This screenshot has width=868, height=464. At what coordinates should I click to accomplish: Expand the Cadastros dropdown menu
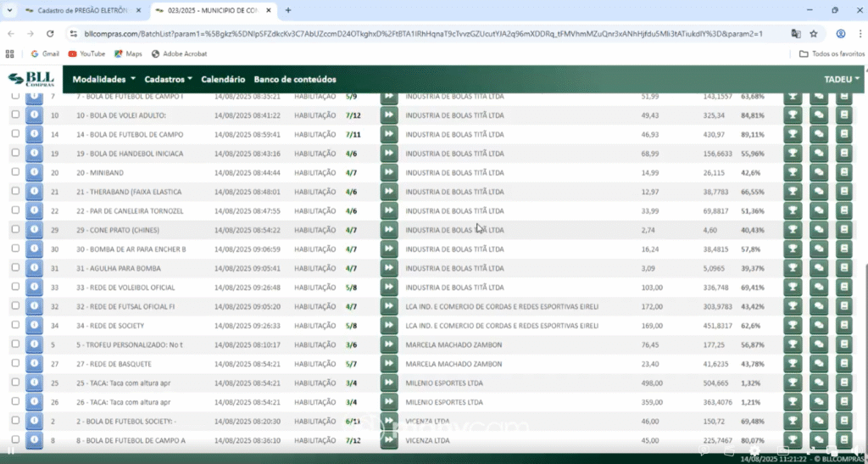pos(169,79)
